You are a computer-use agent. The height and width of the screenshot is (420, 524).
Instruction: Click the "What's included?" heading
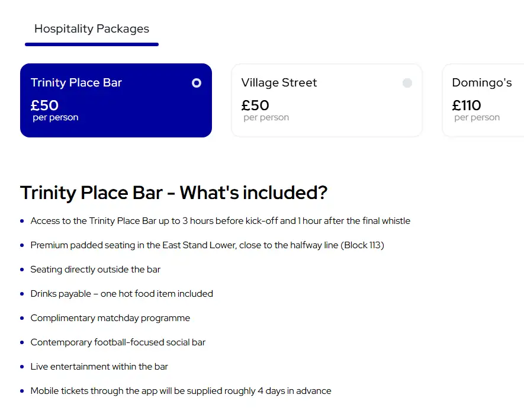(173, 193)
